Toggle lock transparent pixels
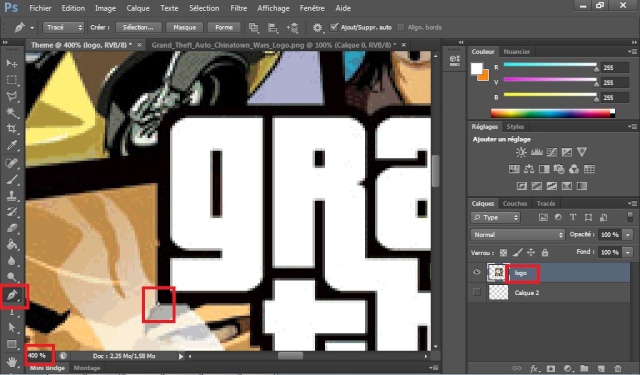Viewport: 640px width, 375px height. point(504,253)
